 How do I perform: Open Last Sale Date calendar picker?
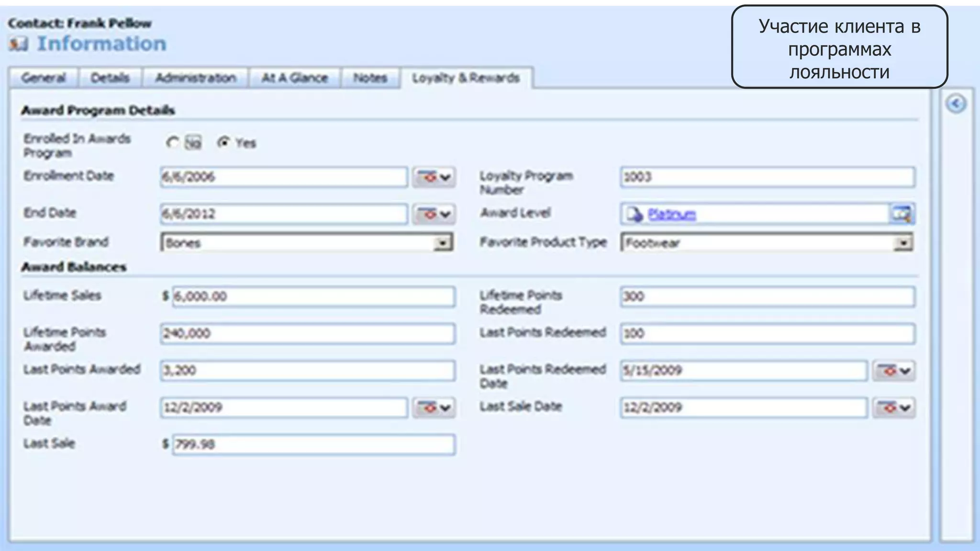(893, 408)
